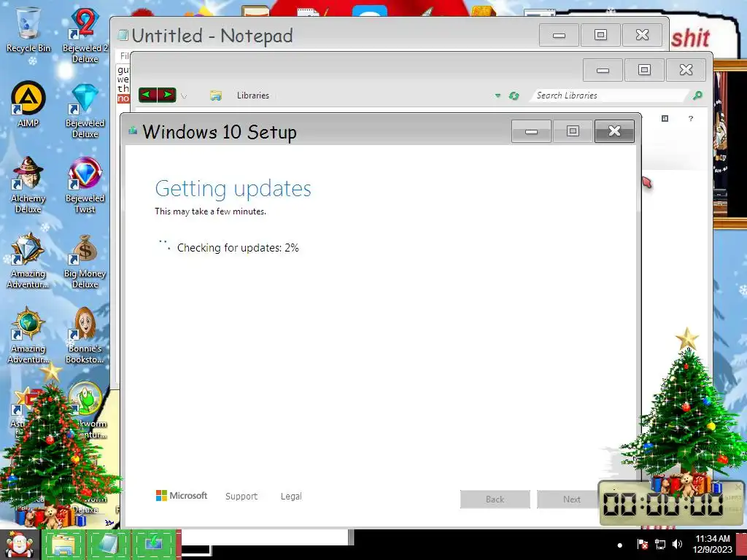Image resolution: width=747 pixels, height=560 pixels.
Task: Switch to Notepad taskbar button
Action: [x=108, y=545]
